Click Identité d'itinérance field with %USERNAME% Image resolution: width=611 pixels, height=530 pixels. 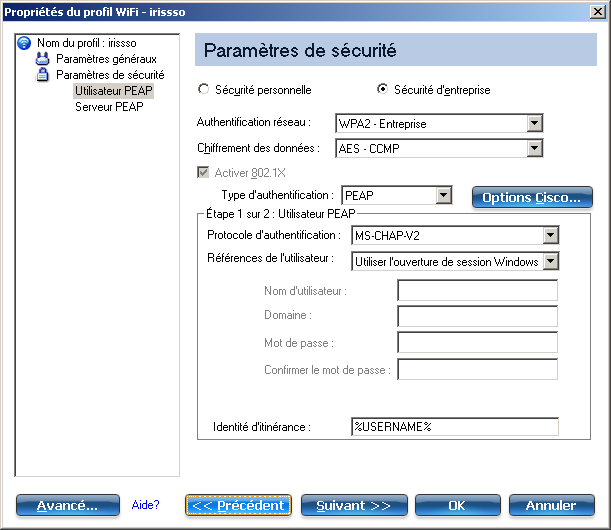455,427
